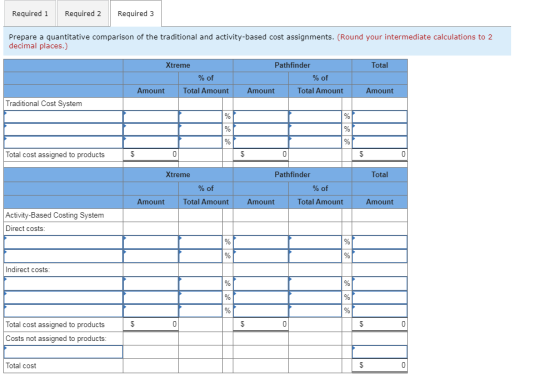Select Pathfinder % field in third Indirect costs row
560x376 pixels.
tap(315, 311)
